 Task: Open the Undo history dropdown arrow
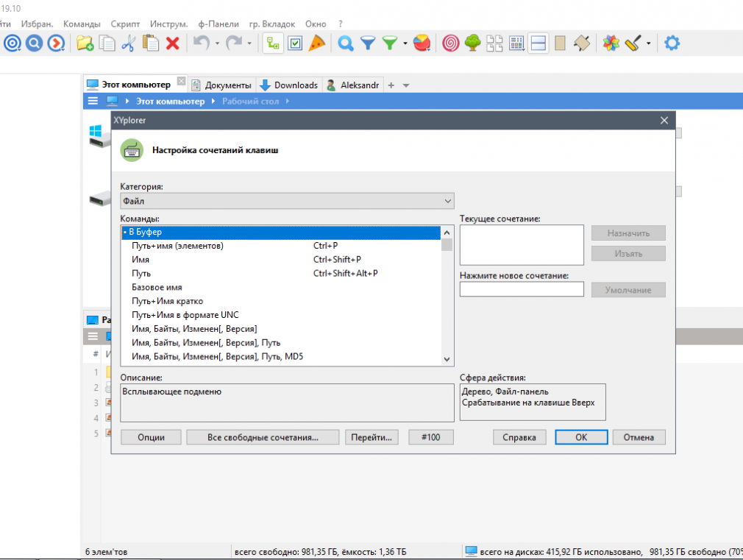click(217, 43)
